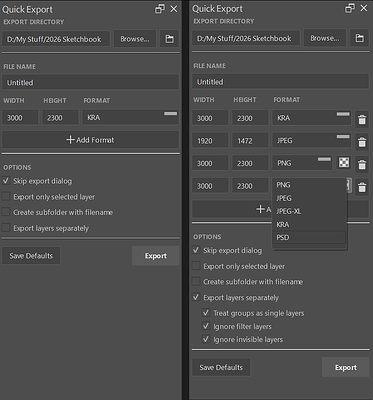The width and height of the screenshot is (373, 400).
Task: Uncheck Treat groups as single layers
Action: click(206, 313)
